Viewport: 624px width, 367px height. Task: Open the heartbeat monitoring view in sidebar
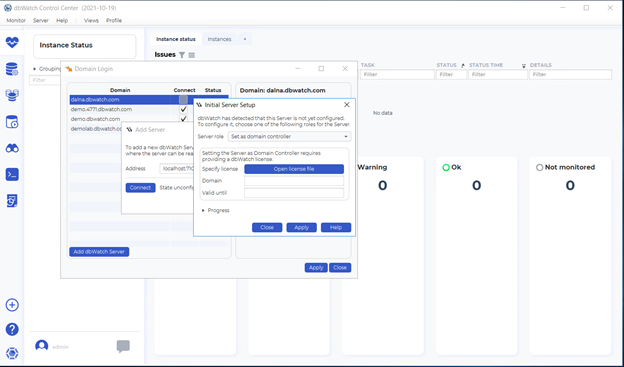[x=12, y=42]
